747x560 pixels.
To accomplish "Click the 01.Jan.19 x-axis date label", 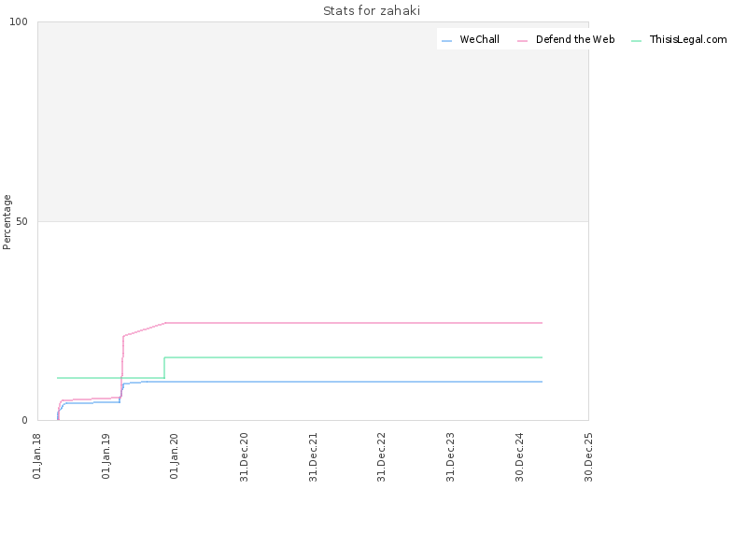I will point(106,456).
